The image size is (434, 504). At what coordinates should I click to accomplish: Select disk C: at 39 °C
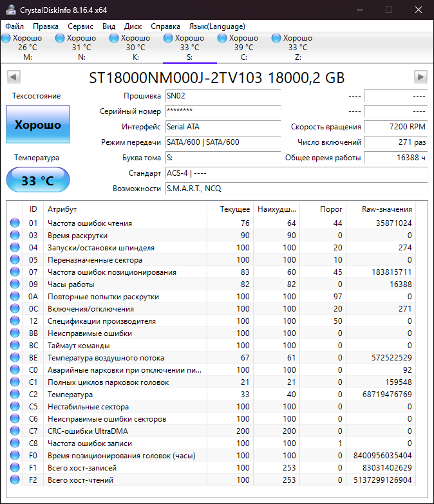pos(243,47)
